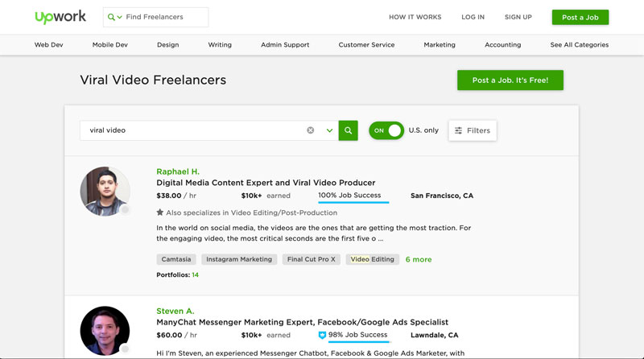Screen dimensions: 644x359
Task: Click the magnifier icon in Find Freelancers
Action: 111,17
